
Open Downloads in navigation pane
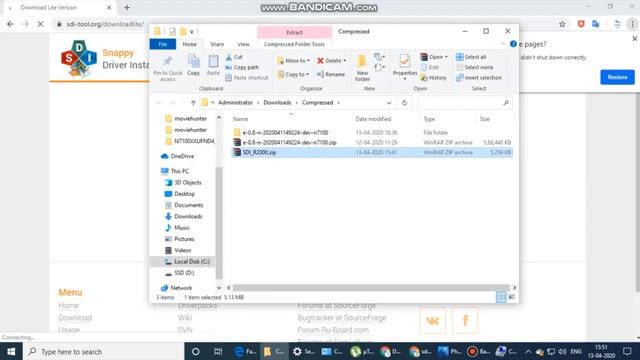188,216
